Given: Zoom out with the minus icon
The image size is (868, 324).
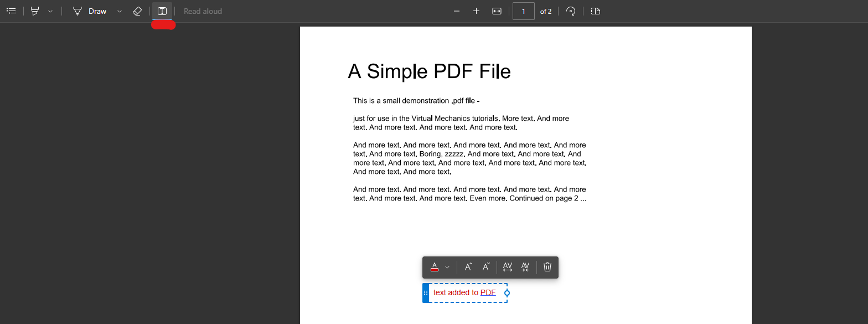Looking at the screenshot, I should 457,11.
